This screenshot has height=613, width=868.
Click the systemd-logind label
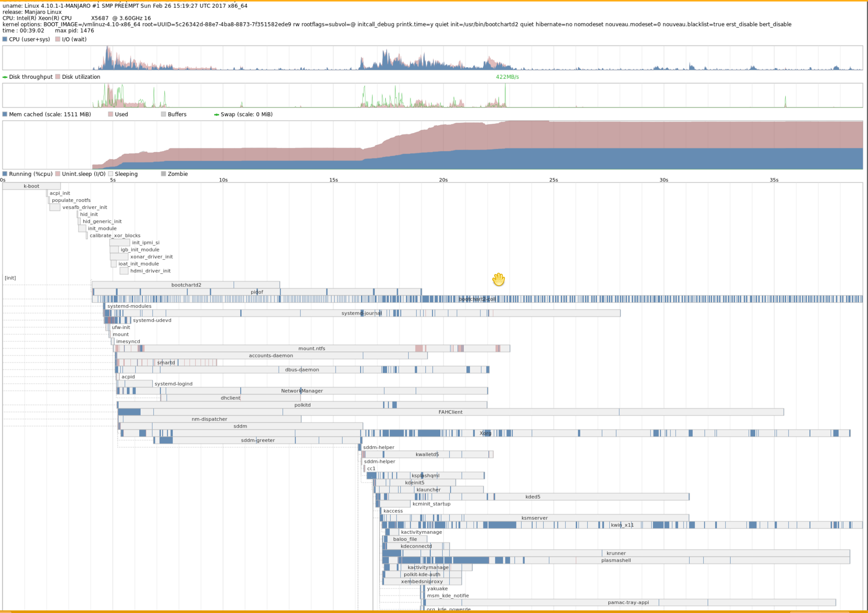(x=173, y=384)
